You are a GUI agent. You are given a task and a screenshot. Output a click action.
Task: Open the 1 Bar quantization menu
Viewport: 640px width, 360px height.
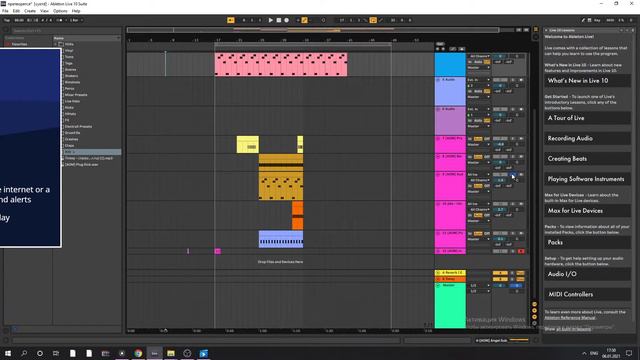point(76,20)
